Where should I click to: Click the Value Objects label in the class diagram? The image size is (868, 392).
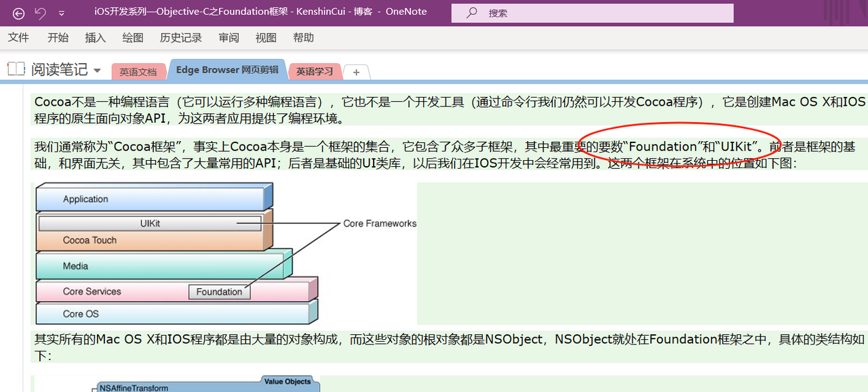tap(288, 381)
